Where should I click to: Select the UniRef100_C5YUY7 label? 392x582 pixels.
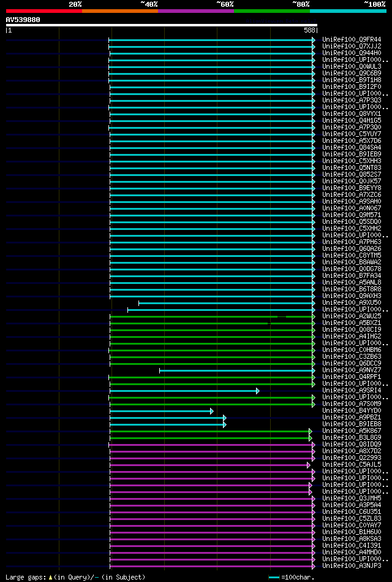(352, 134)
